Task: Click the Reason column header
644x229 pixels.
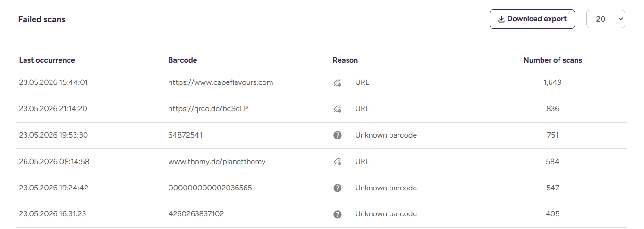Action: pyautogui.click(x=345, y=60)
